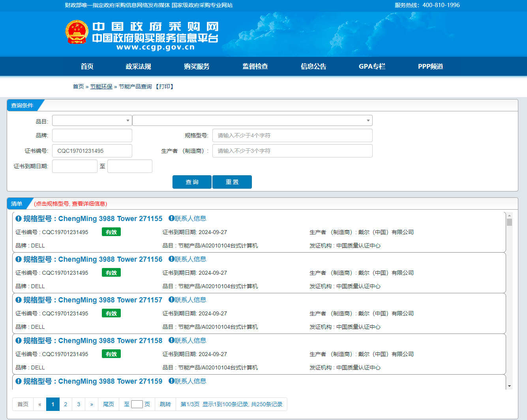
Task: Focus the 品牌 brand input field
Action: pos(92,135)
